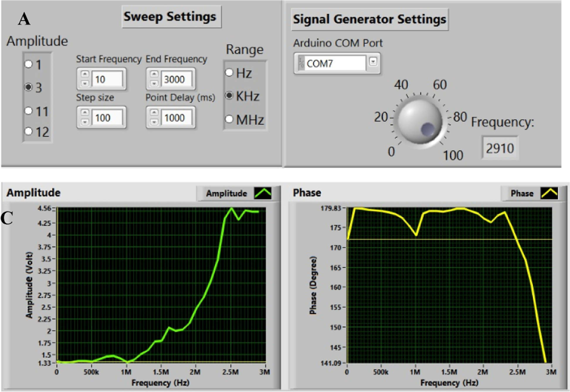Click the Amplitude legend label
Screen dimensions: 570x392
click(226, 193)
